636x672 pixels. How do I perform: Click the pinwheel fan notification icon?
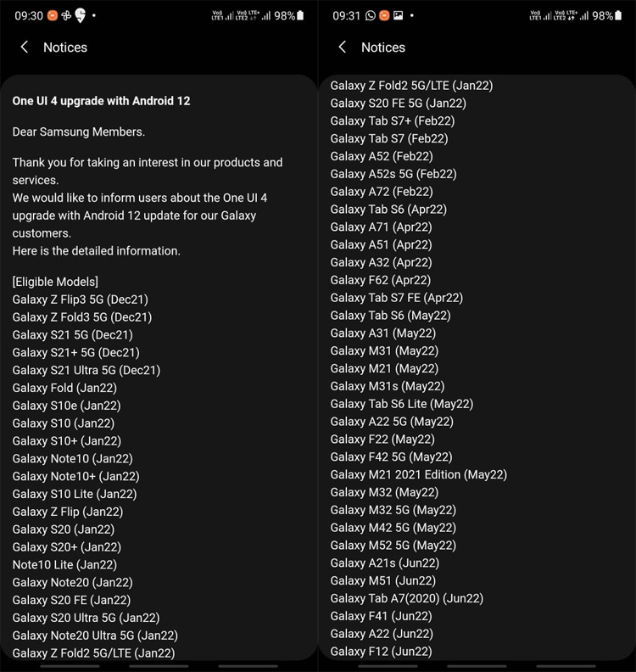tap(66, 16)
